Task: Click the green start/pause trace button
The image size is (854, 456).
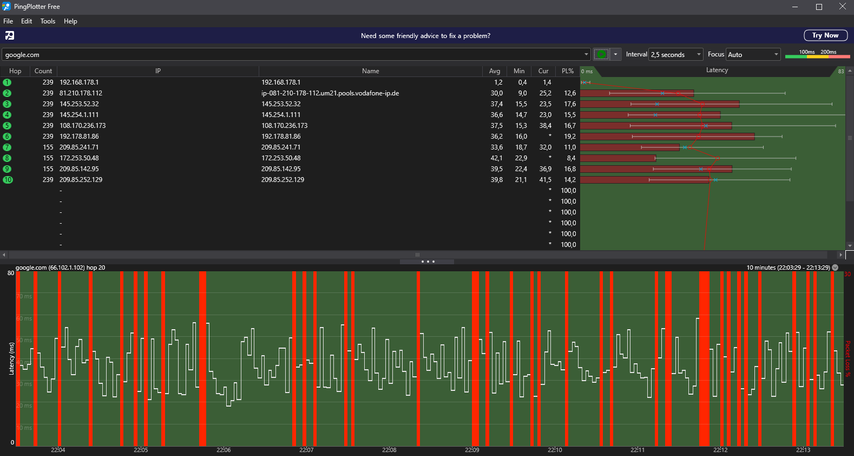Action: 602,54
